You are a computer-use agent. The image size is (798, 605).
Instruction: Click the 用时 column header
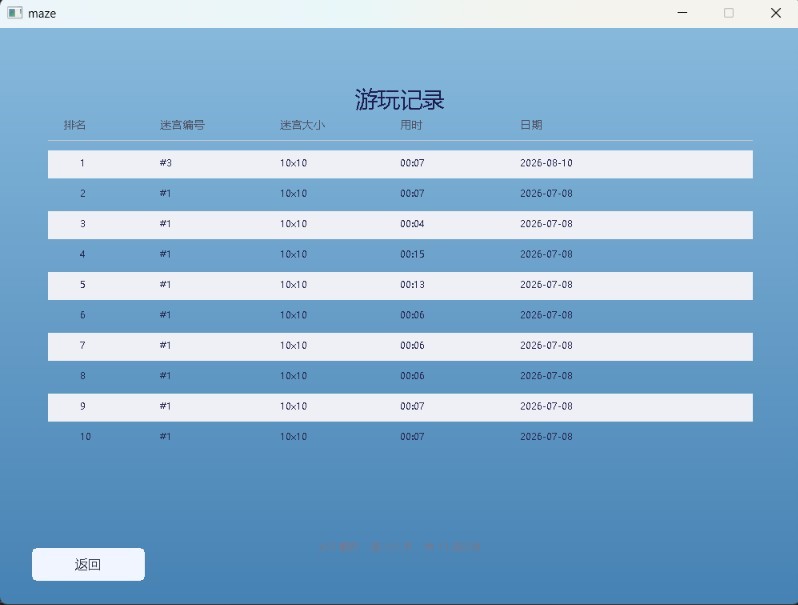coord(411,125)
